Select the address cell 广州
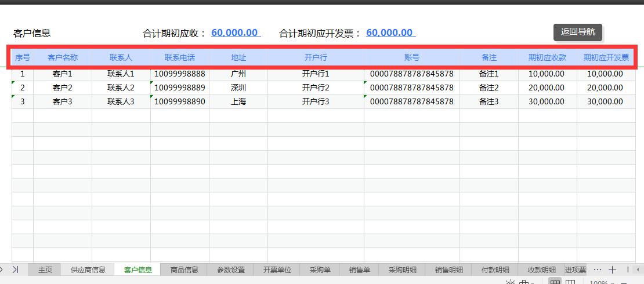644x284 pixels. pyautogui.click(x=238, y=74)
